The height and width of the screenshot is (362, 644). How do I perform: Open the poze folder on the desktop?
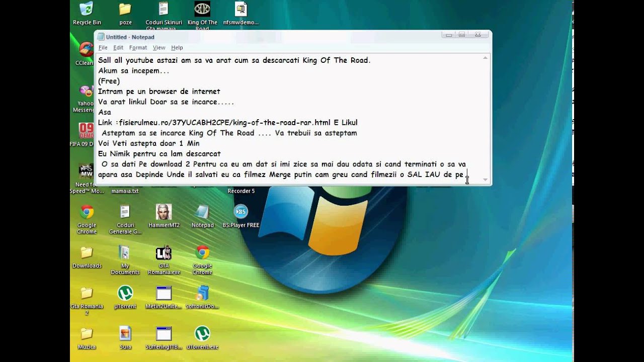[x=125, y=14]
